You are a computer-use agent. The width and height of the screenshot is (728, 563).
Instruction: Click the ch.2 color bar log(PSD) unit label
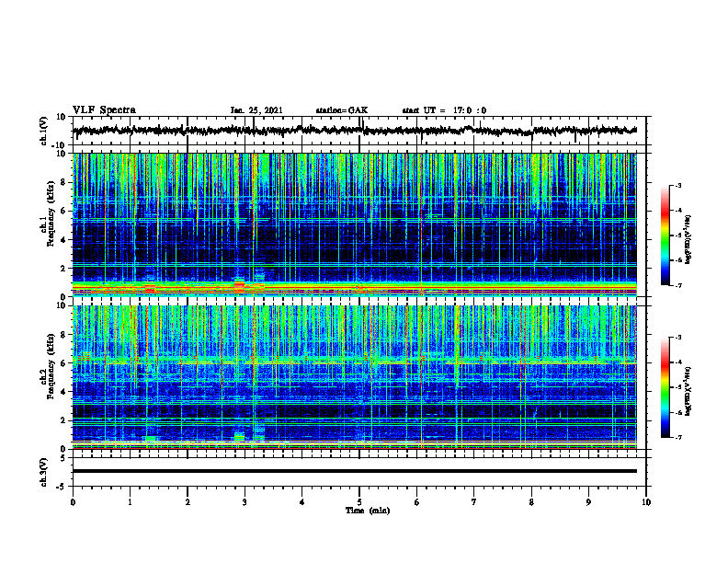coord(688,390)
